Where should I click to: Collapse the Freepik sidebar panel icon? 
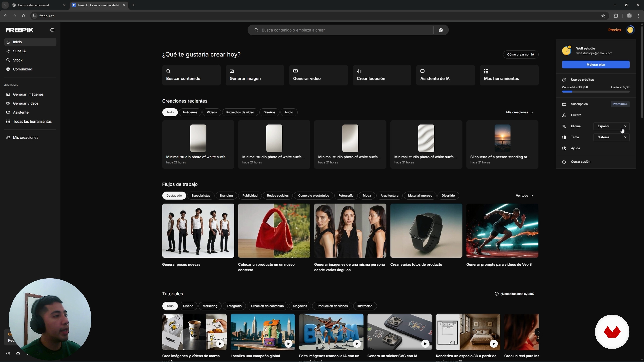coord(52,30)
